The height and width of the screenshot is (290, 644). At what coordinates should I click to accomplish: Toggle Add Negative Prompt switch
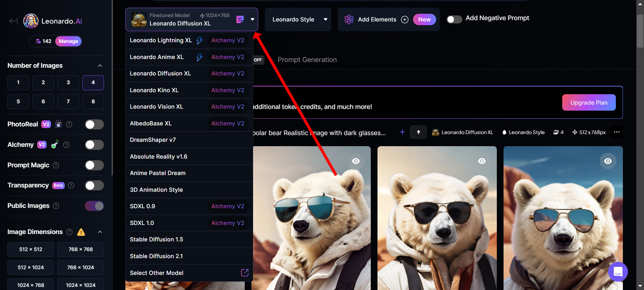coord(454,19)
